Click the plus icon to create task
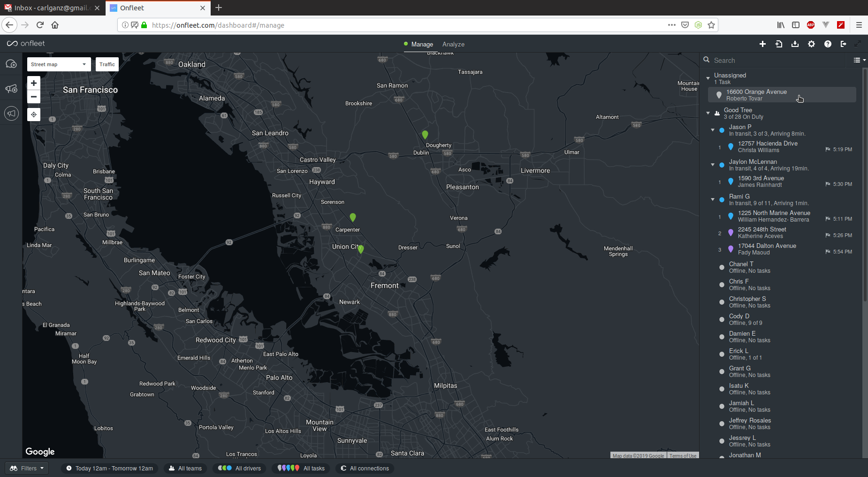868x477 pixels. coord(762,44)
